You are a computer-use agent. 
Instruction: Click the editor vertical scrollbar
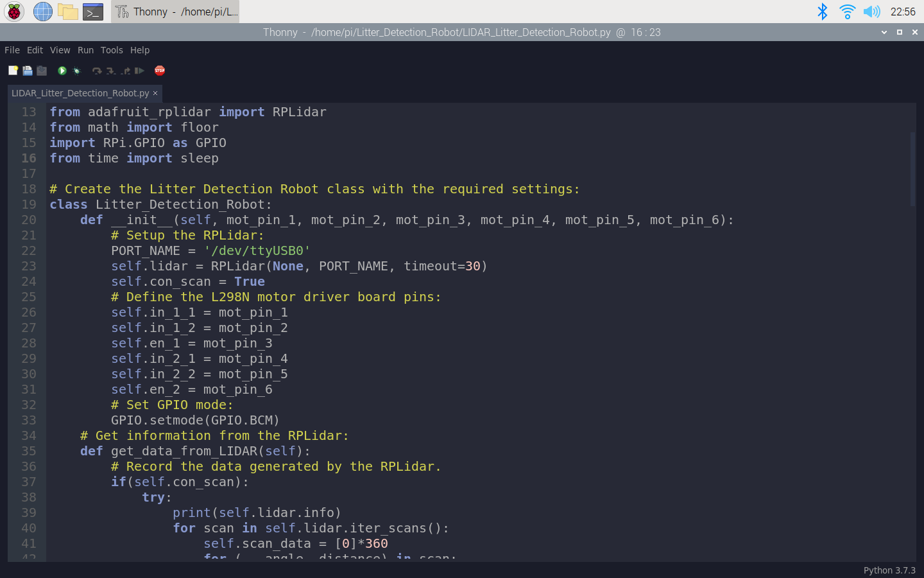coord(912,170)
